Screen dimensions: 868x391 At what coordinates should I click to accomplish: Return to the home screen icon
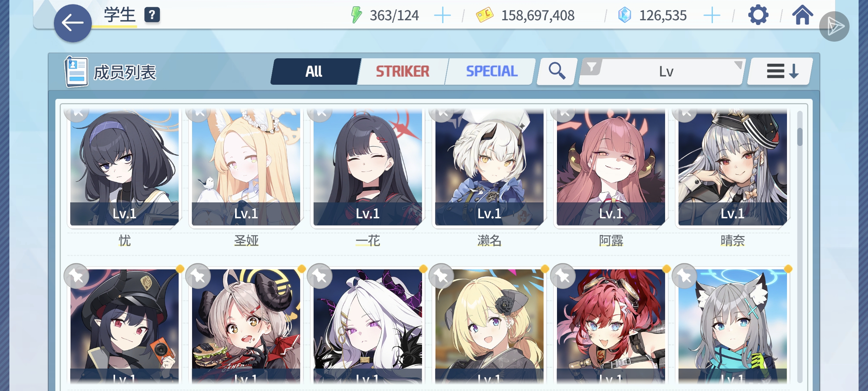pyautogui.click(x=803, y=15)
